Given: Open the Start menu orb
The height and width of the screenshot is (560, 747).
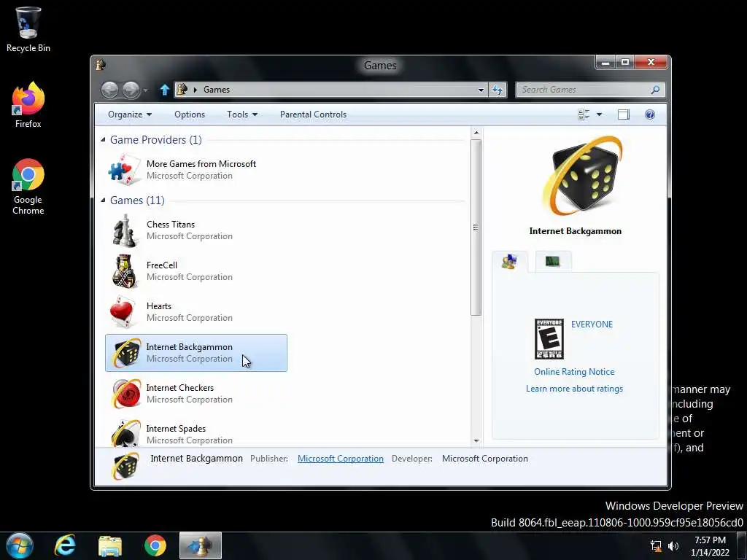Looking at the screenshot, I should [20, 545].
